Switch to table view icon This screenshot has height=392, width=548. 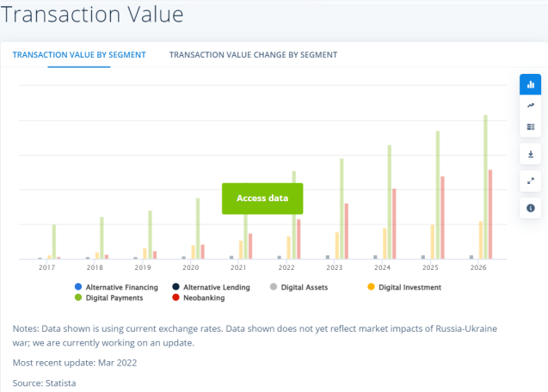pyautogui.click(x=530, y=126)
